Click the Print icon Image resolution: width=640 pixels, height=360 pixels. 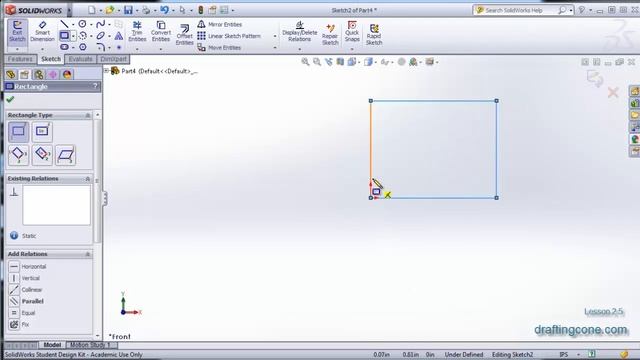(146, 10)
